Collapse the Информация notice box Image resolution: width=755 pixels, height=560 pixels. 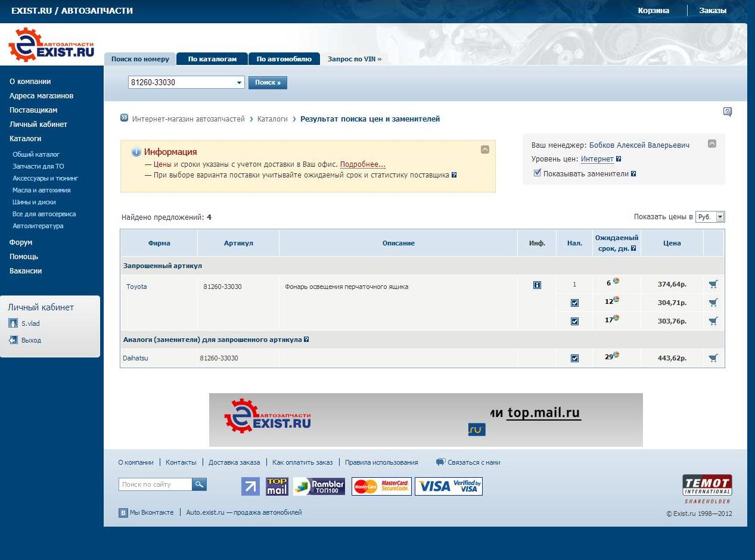[x=484, y=150]
